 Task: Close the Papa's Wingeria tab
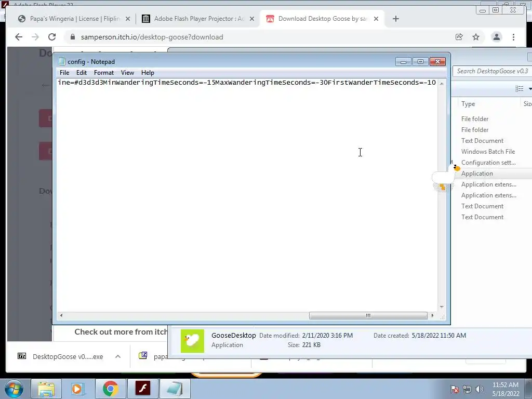[128, 19]
